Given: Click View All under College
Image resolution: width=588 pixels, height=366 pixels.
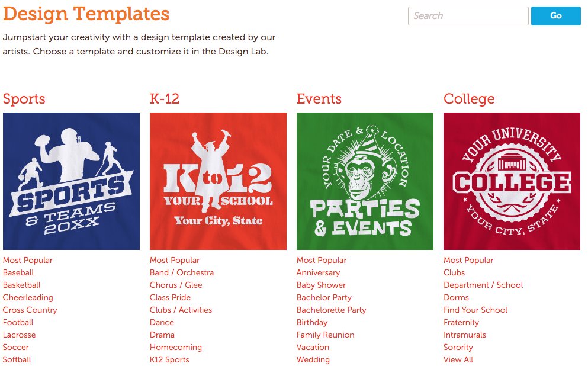Looking at the screenshot, I should pyautogui.click(x=458, y=359).
